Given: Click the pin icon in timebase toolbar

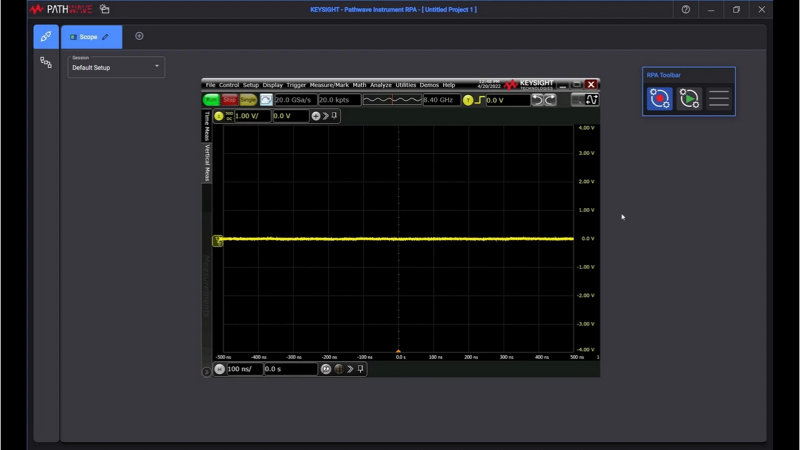Looking at the screenshot, I should pos(361,369).
